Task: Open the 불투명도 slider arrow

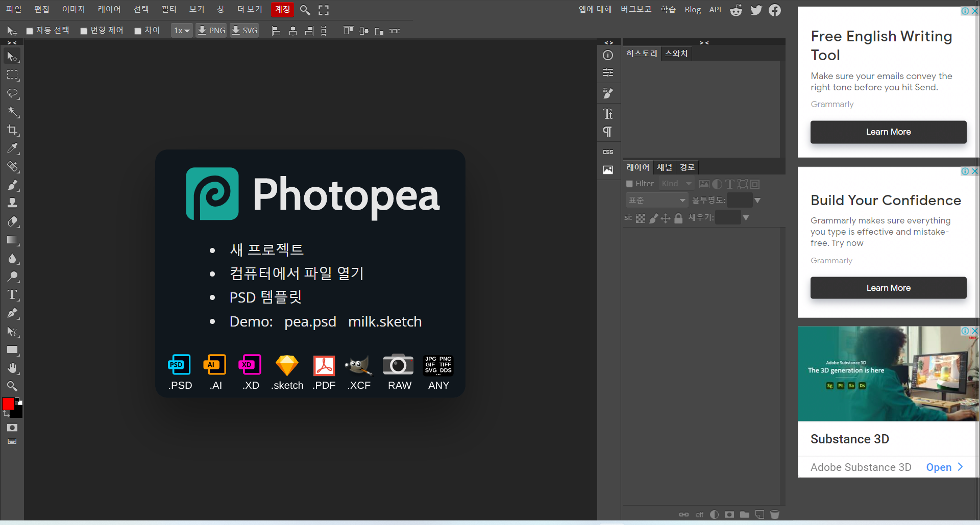Action: (x=757, y=201)
